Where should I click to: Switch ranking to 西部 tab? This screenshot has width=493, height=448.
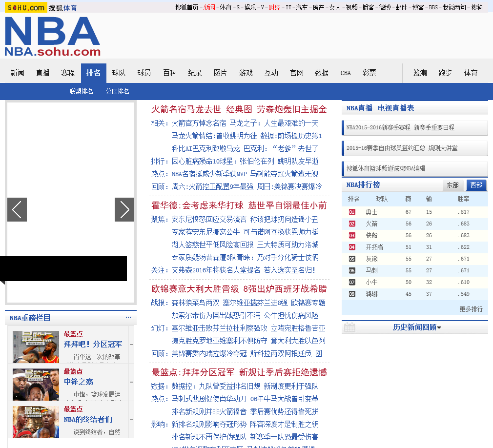(x=476, y=185)
